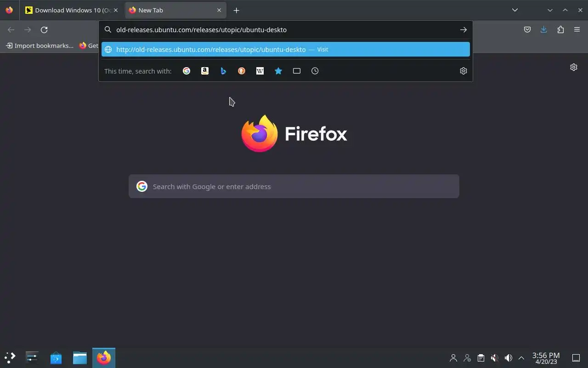
Task: Open the Firefox application menu
Action: (x=577, y=29)
